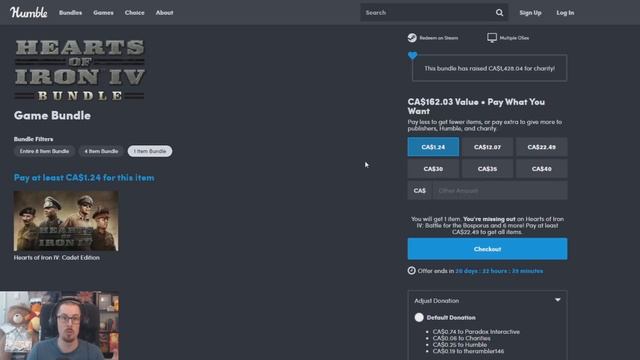Screen dimensions: 640x360
Task: Open the Hearts of Iron IV thumbnail
Action: [66, 221]
